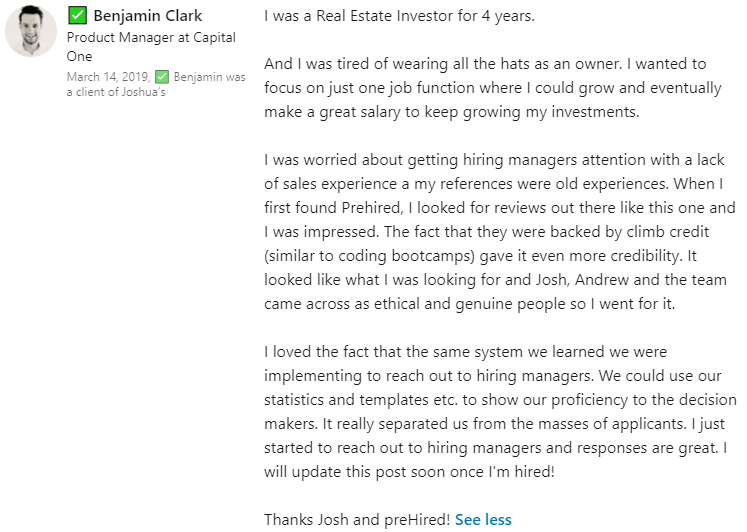Click the paragraph starting 'And I was tired'
Screen dimensions: 747x532
click(x=492, y=88)
